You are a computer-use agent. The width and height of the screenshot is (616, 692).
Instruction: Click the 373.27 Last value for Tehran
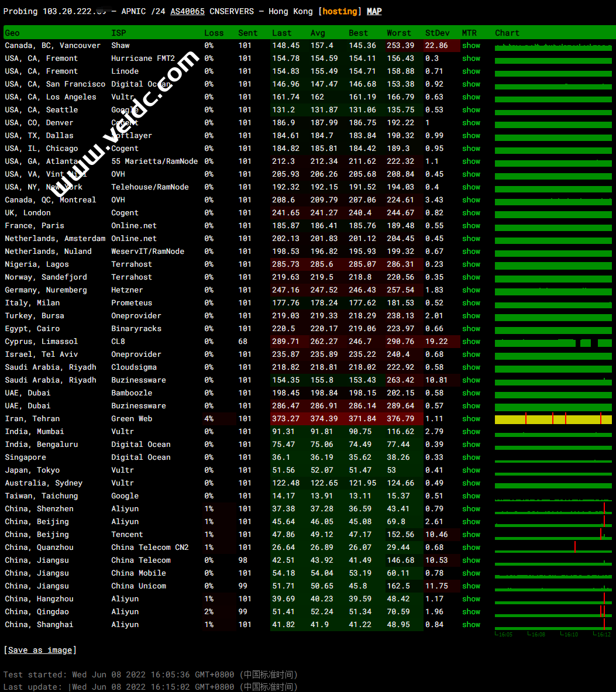tap(285, 419)
